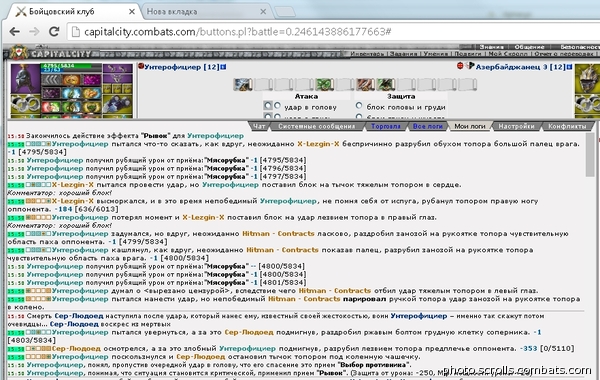This screenshot has height=380, width=600.
Task: Go back with the browser back arrow
Action: click(15, 31)
